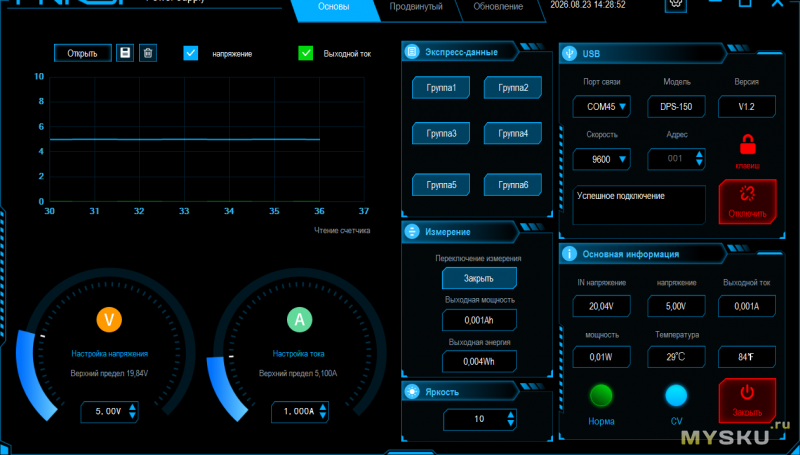The height and width of the screenshot is (455, 800).
Task: Click the 5.00V voltage stepper arrows
Action: click(133, 412)
